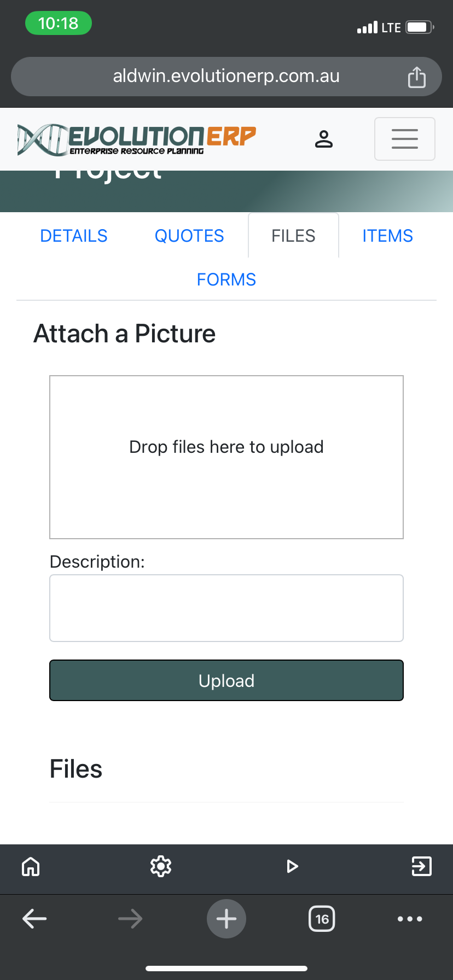453x980 pixels.
Task: Open the user account profile icon
Action: click(323, 139)
